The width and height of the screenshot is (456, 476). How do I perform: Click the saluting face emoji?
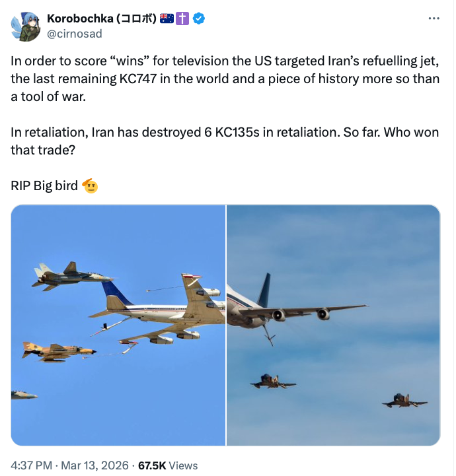click(90, 186)
